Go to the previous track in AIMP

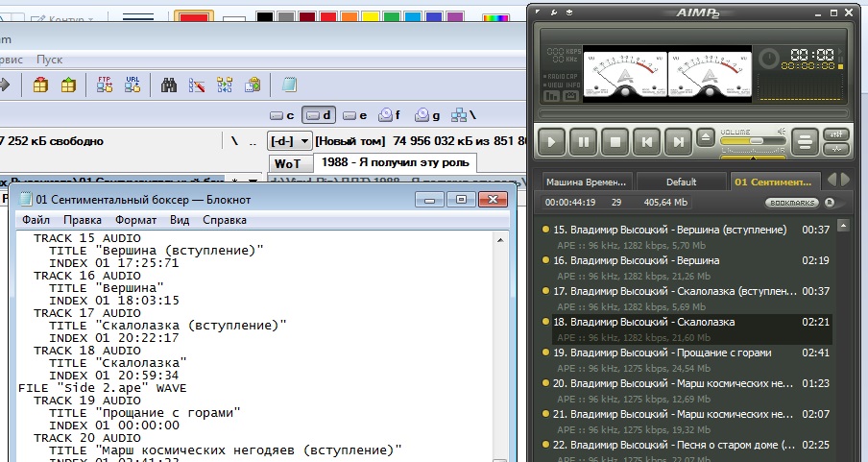pos(646,142)
